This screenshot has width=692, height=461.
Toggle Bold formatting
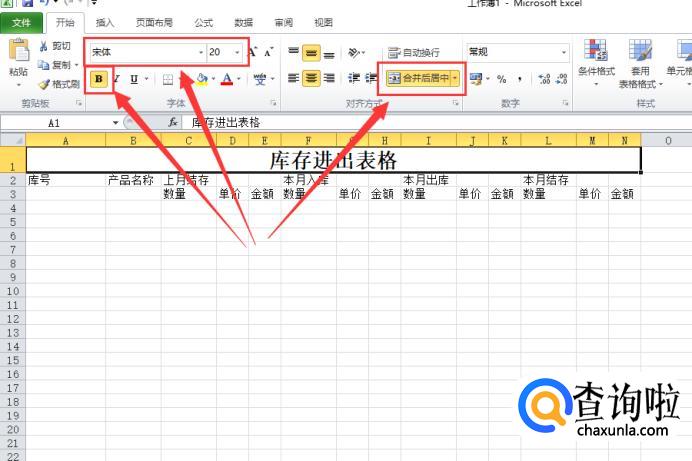(99, 79)
